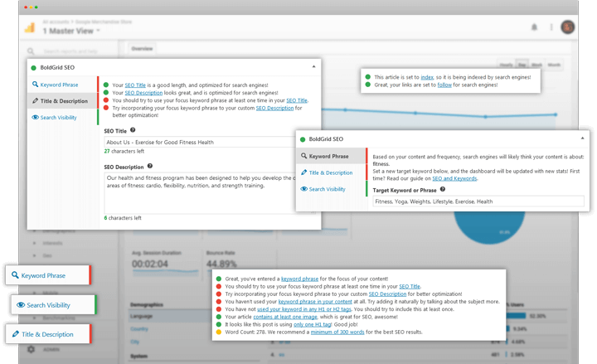Screen dimensions: 597x364
Task: Click the orange Analytics logo
Action: pyautogui.click(x=30, y=28)
